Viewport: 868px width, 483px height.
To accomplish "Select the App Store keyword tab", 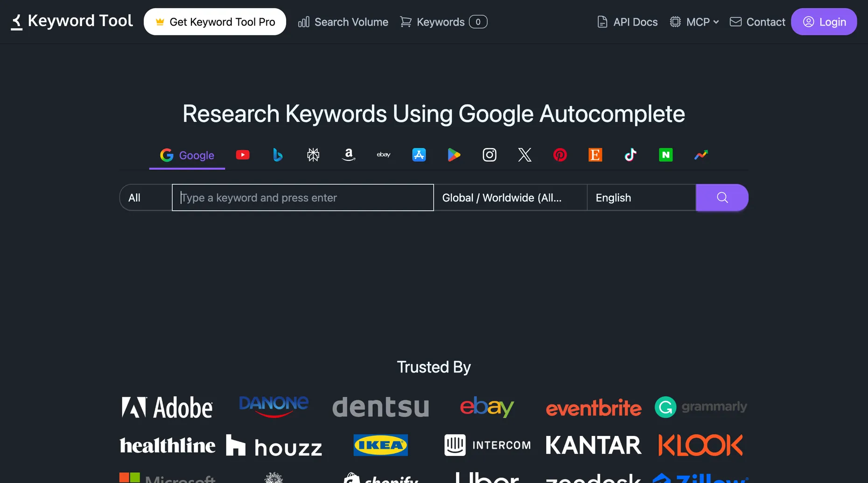I will 419,155.
